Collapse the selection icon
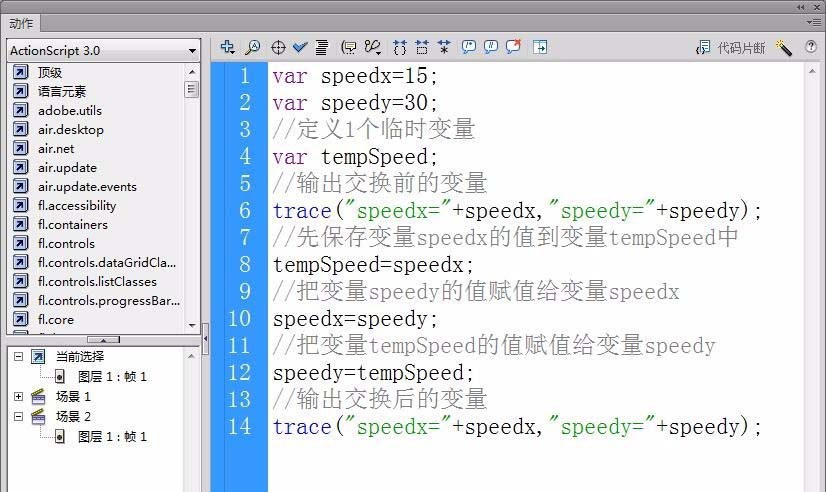 point(422,48)
